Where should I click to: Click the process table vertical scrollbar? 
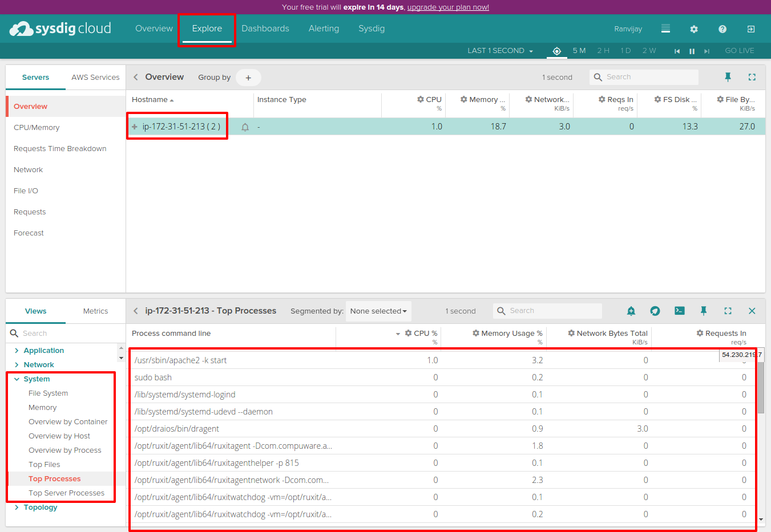pyautogui.click(x=761, y=388)
